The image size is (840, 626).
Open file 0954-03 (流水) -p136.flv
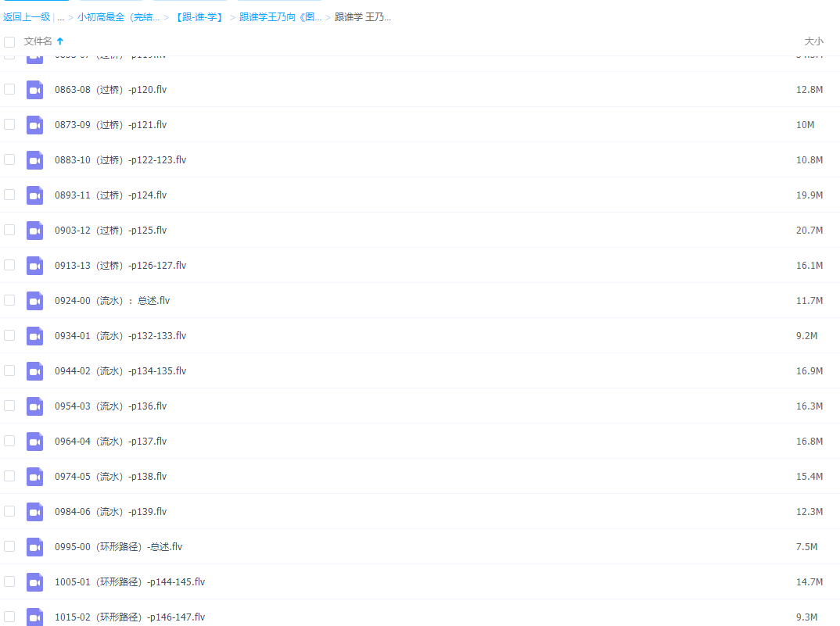point(110,406)
